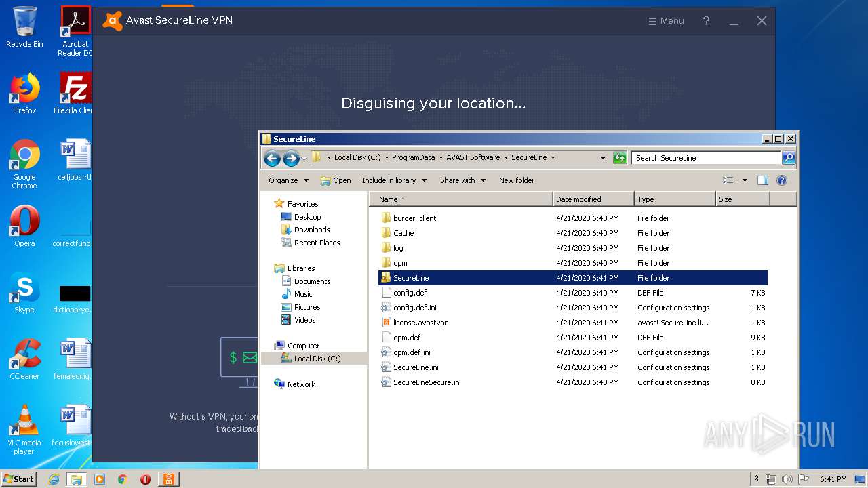Open Internet Explorer from the taskbar
The width and height of the screenshot is (868, 488).
[54, 479]
